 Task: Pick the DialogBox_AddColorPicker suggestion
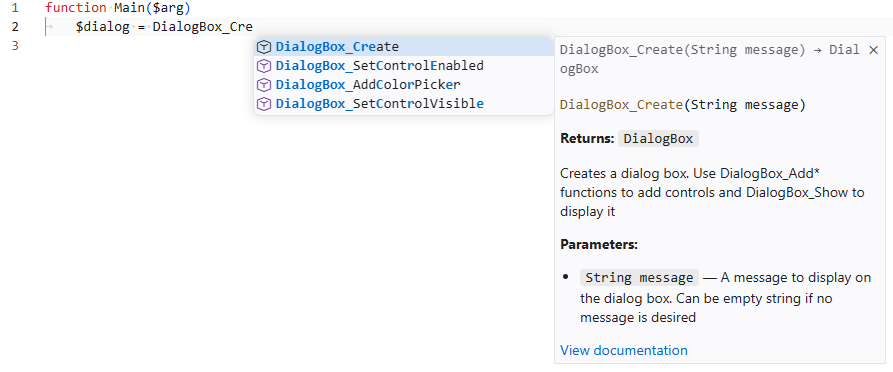[x=403, y=85]
